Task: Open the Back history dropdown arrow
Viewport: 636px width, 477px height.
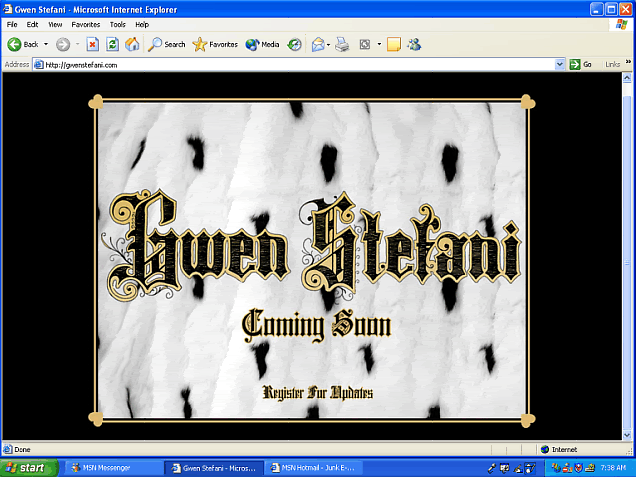Action: tap(46, 44)
